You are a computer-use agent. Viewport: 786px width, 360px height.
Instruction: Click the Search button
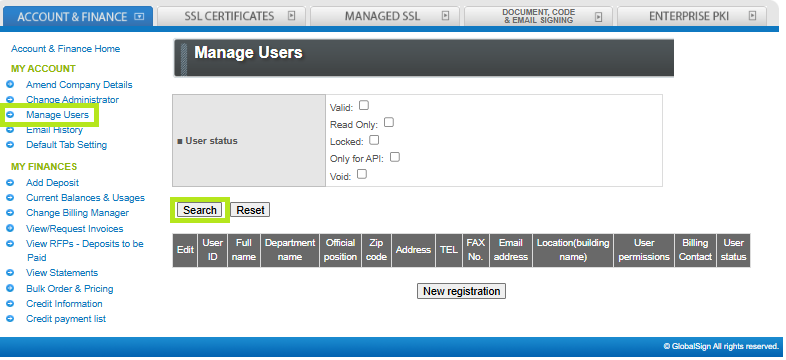pyautogui.click(x=200, y=210)
